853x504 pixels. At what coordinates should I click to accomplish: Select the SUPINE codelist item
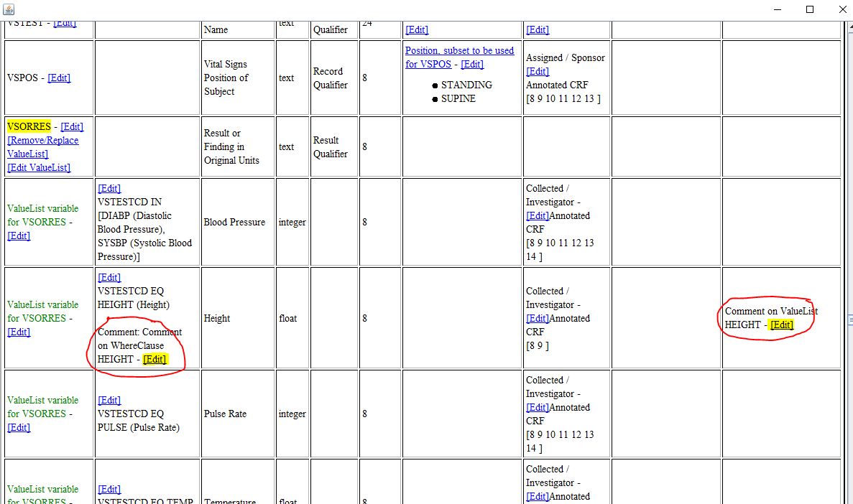pyautogui.click(x=458, y=98)
